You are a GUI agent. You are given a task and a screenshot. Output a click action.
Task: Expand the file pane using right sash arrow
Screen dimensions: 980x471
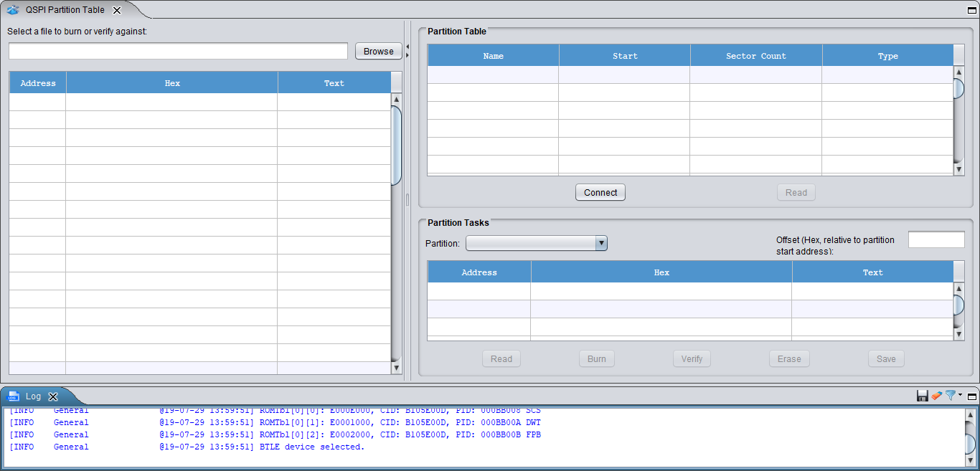tap(407, 54)
